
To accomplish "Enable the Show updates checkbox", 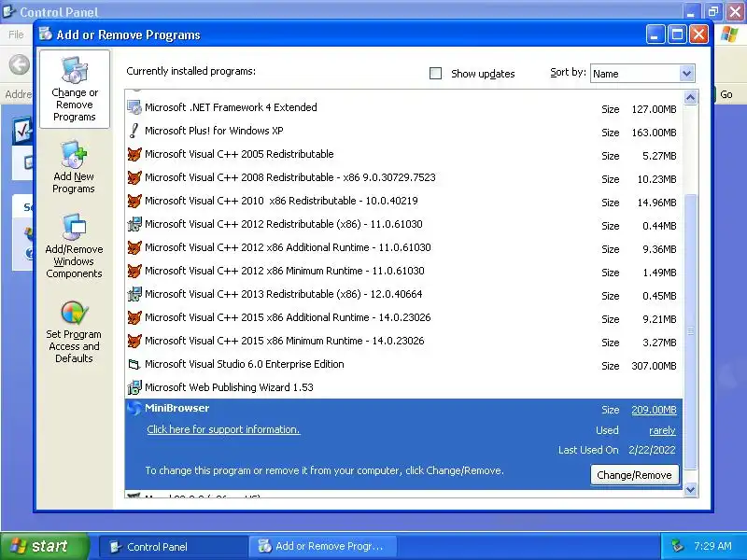I will point(435,74).
